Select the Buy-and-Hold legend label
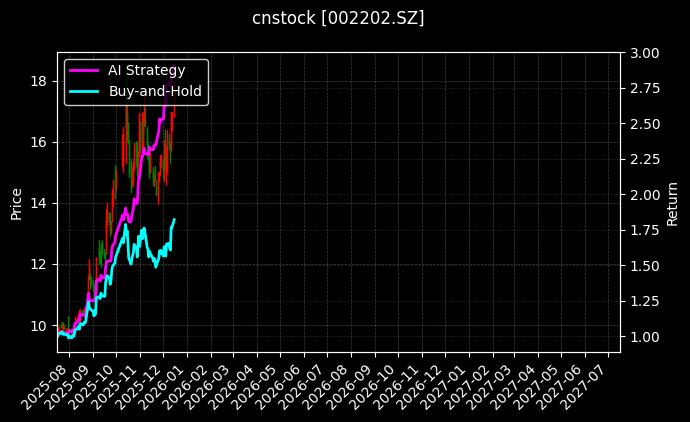The image size is (690, 422). click(155, 92)
